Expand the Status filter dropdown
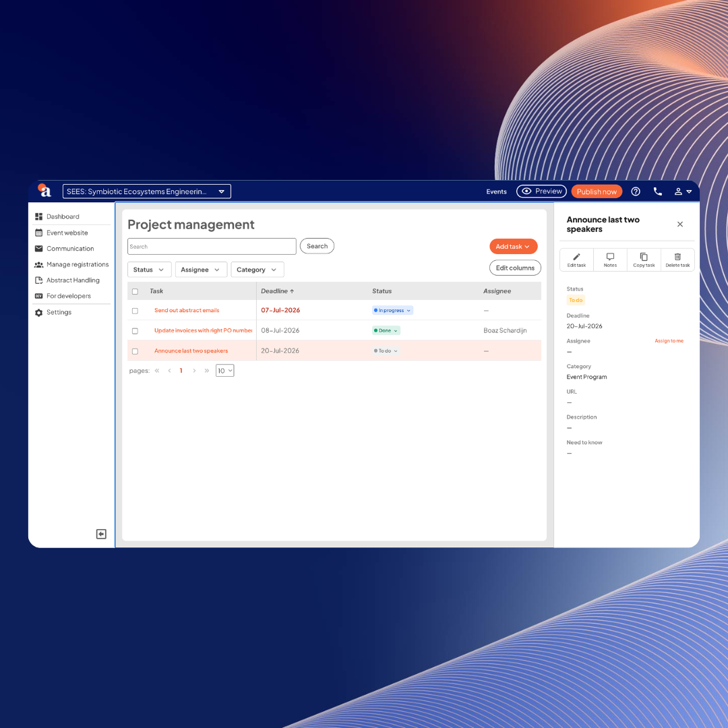728x728 pixels. pos(149,270)
